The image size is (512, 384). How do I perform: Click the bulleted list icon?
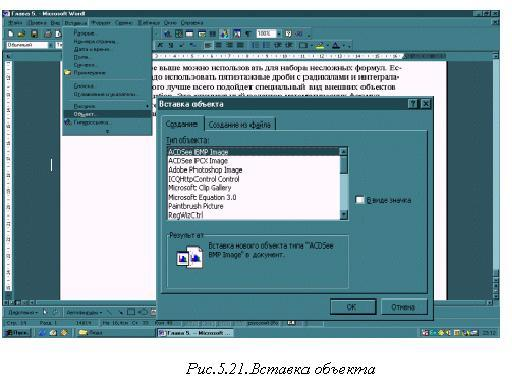pos(267,45)
